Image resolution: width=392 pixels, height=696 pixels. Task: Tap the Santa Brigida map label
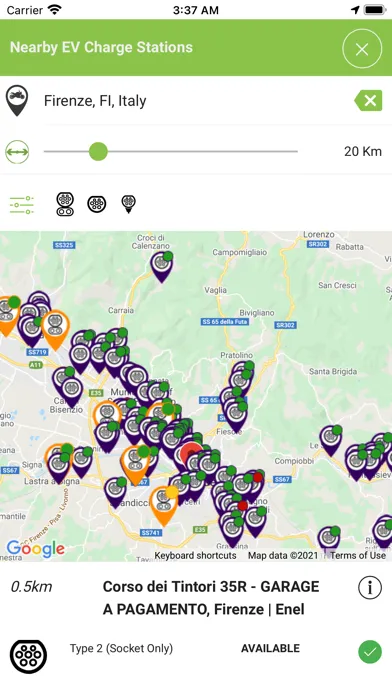pos(333,371)
